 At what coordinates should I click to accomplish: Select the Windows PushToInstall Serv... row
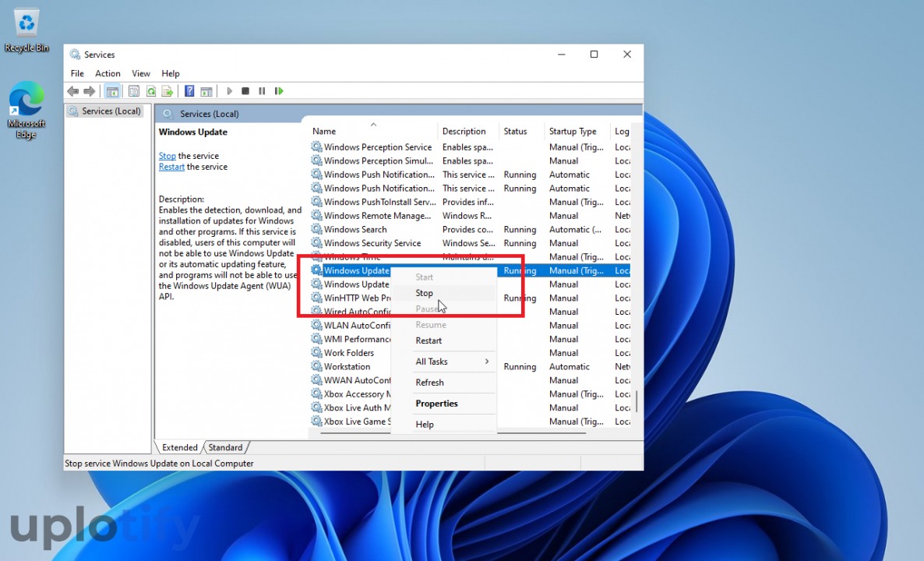[x=470, y=202]
